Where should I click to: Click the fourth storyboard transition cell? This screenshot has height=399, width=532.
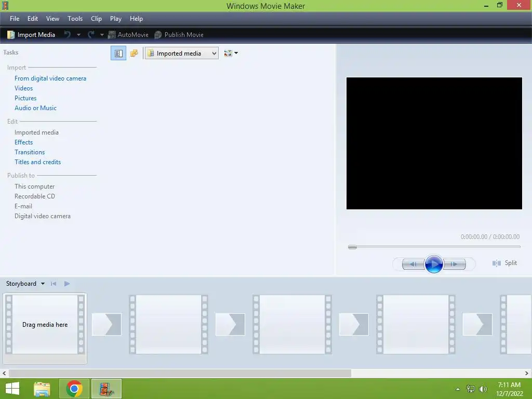pyautogui.click(x=477, y=324)
